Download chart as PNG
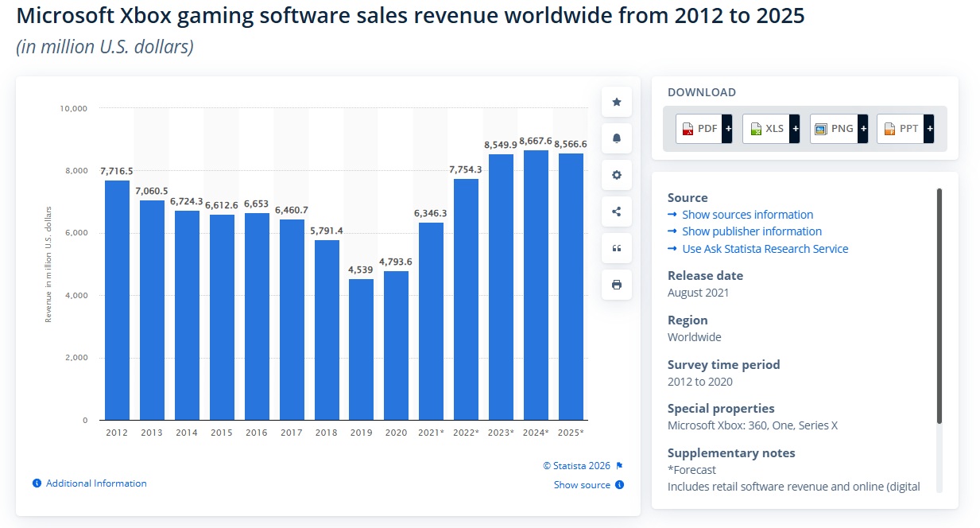 834,129
